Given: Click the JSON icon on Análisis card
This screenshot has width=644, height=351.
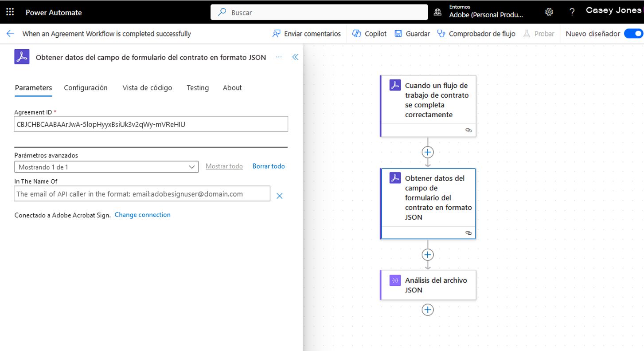Looking at the screenshot, I should [395, 280].
